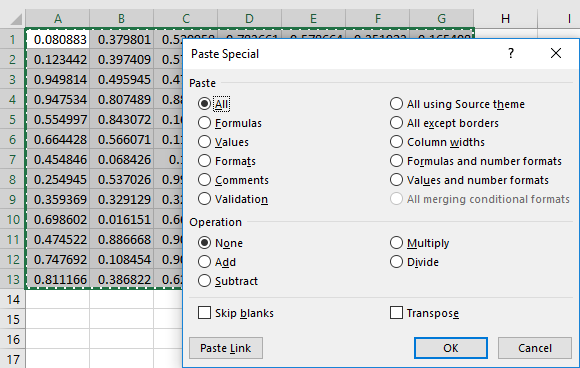Click cell containing 0.566071
The image size is (580, 368).
[122, 139]
